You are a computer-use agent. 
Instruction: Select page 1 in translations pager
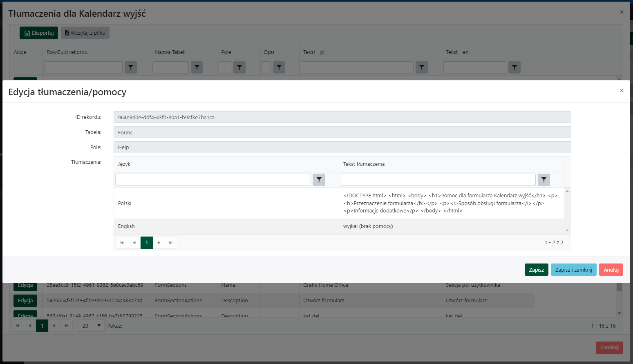pyautogui.click(x=147, y=243)
